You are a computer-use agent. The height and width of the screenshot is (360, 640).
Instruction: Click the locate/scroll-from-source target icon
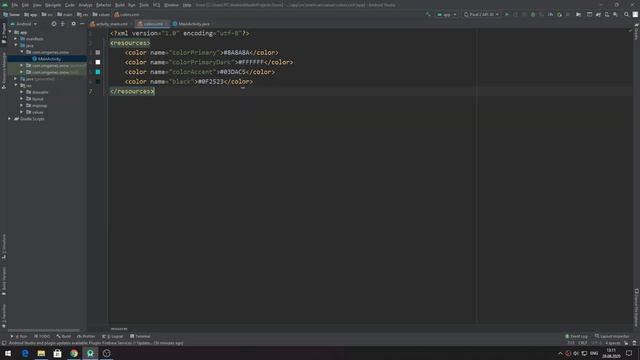[54, 24]
